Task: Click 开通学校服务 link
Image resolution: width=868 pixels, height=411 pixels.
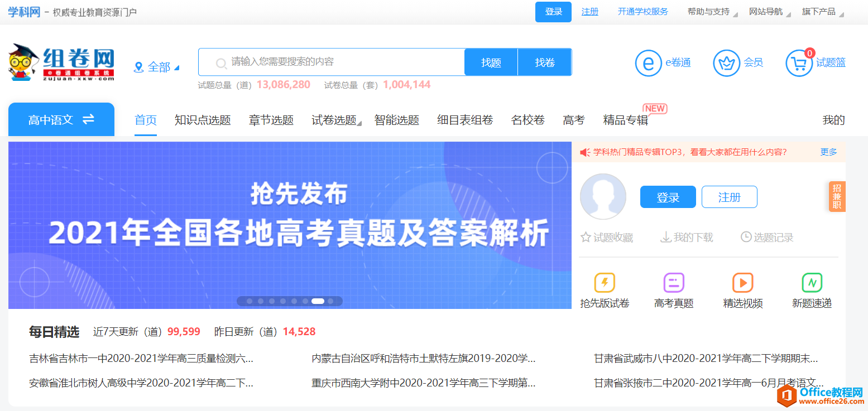Action: (643, 12)
